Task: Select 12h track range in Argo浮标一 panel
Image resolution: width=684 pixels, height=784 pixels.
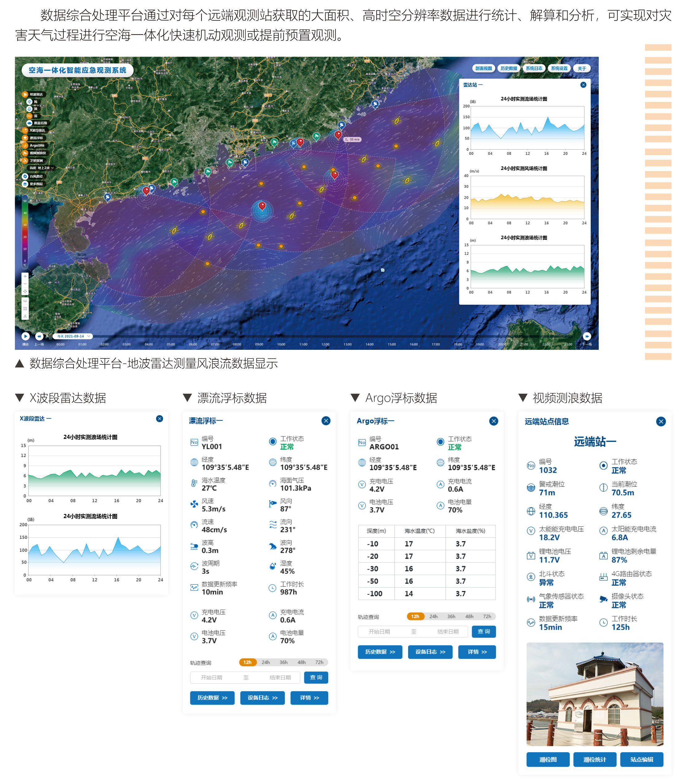Action: [415, 617]
